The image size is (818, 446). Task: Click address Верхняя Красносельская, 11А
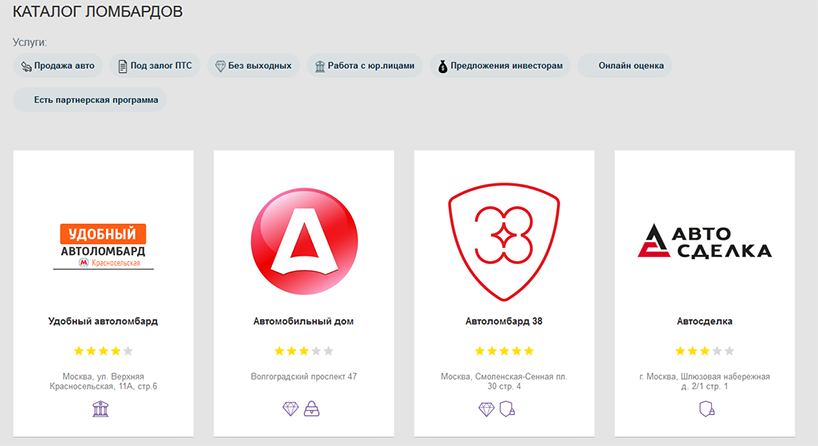(103, 381)
